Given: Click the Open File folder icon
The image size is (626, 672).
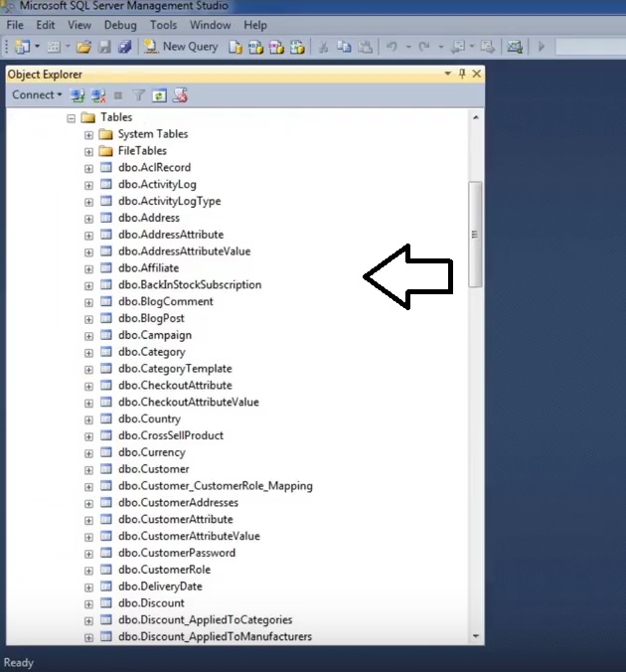Looking at the screenshot, I should 83,47.
